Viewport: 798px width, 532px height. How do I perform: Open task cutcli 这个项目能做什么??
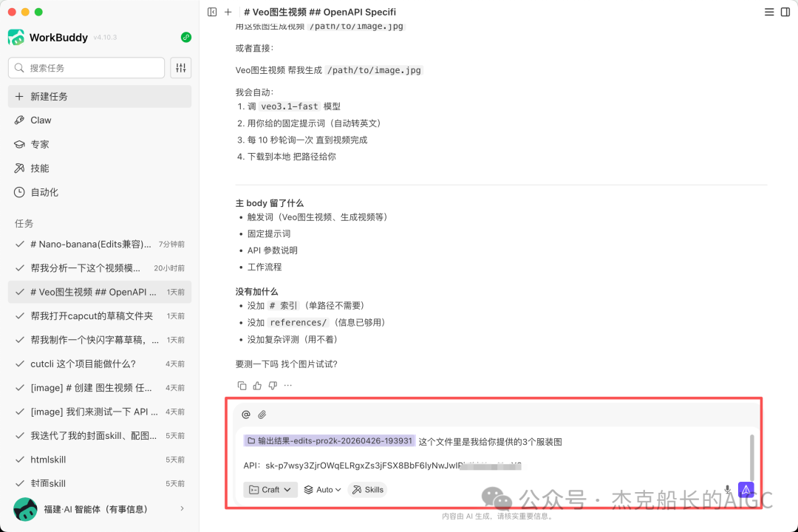pyautogui.click(x=100, y=364)
